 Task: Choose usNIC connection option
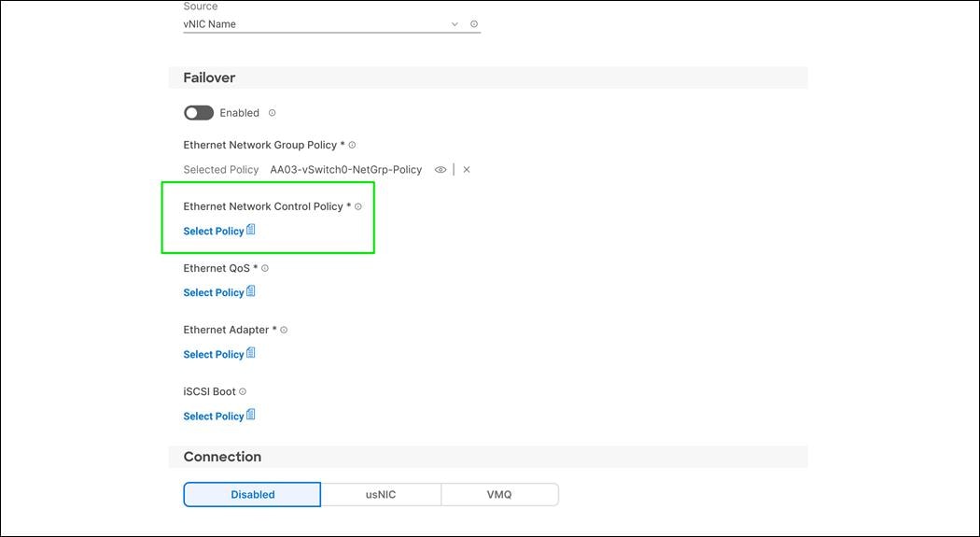[x=381, y=494]
